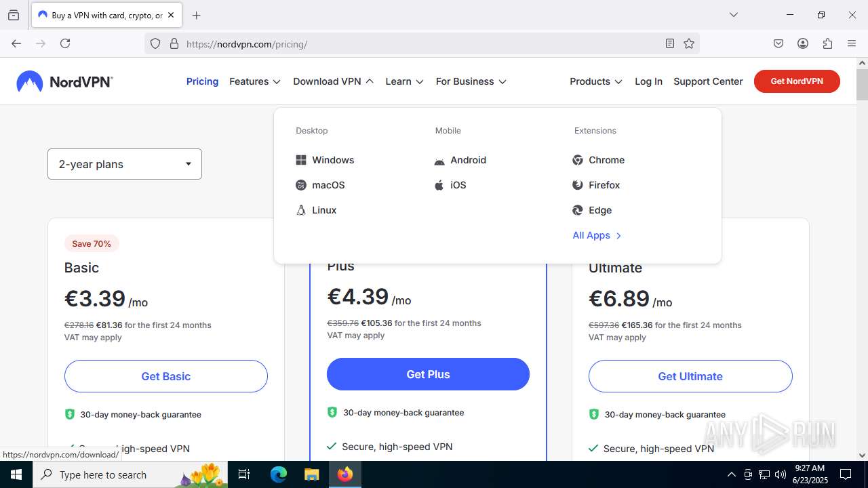Image resolution: width=868 pixels, height=488 pixels.
Task: Click the Save 70% badge
Action: pyautogui.click(x=92, y=243)
